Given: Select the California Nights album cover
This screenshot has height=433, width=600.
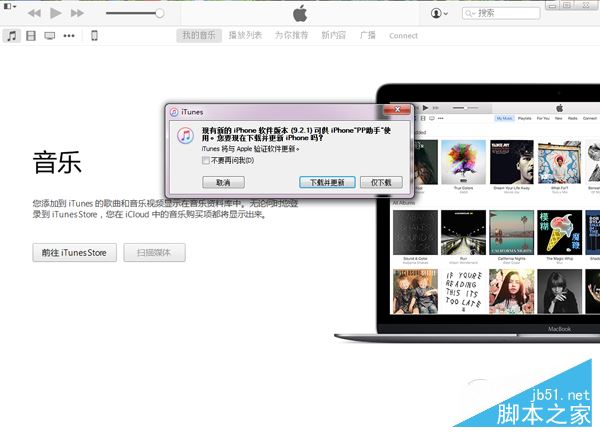Looking at the screenshot, I should click(512, 233).
